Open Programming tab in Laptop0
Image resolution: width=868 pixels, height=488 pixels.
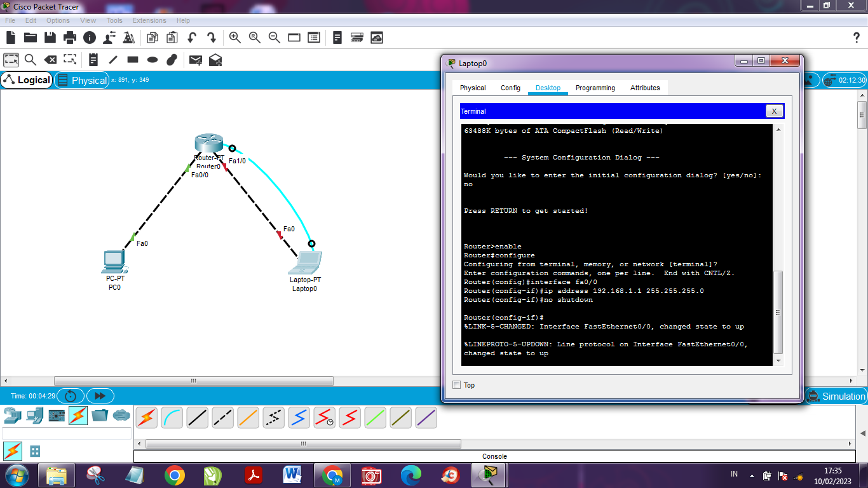click(595, 88)
